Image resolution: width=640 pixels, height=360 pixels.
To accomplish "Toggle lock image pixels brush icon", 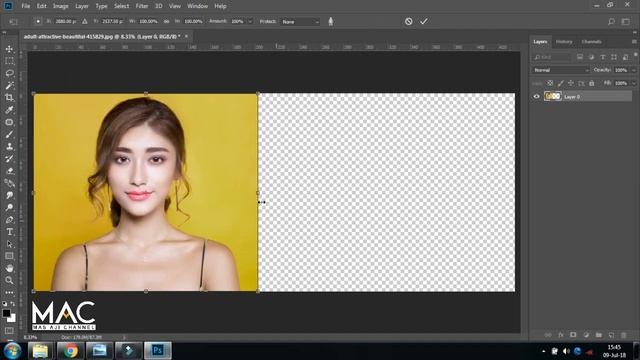I will [x=560, y=83].
